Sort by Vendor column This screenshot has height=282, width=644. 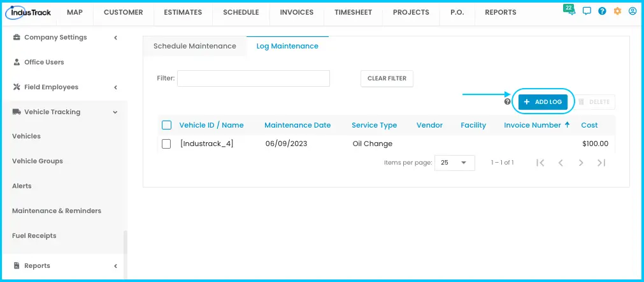(x=429, y=125)
